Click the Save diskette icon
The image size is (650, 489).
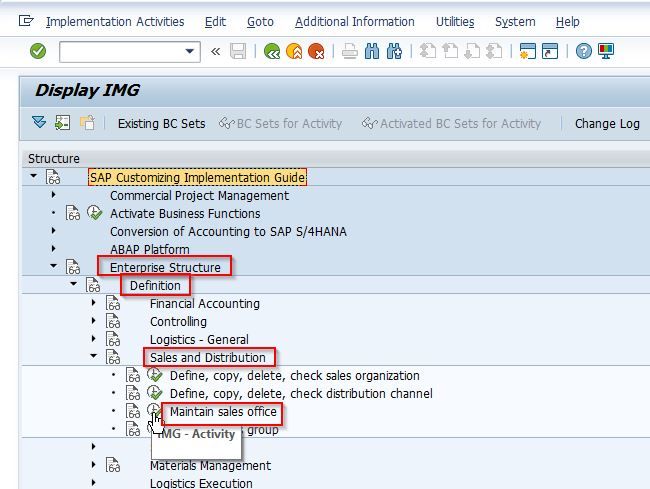[x=238, y=51]
